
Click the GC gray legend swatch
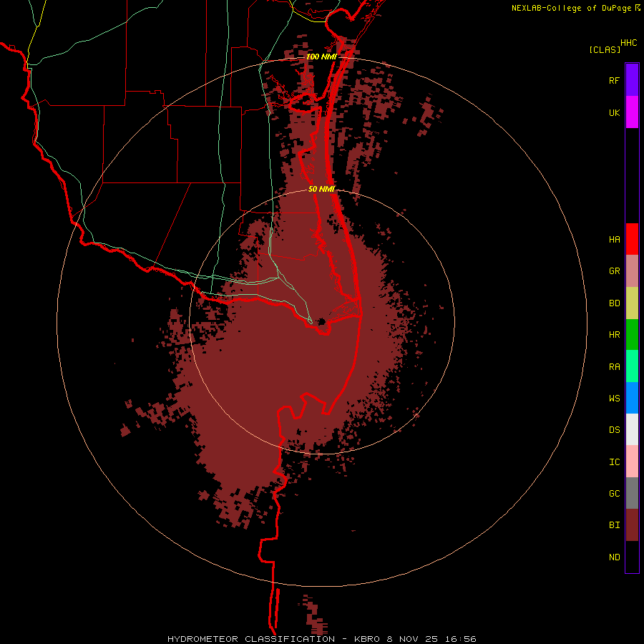pos(632,493)
